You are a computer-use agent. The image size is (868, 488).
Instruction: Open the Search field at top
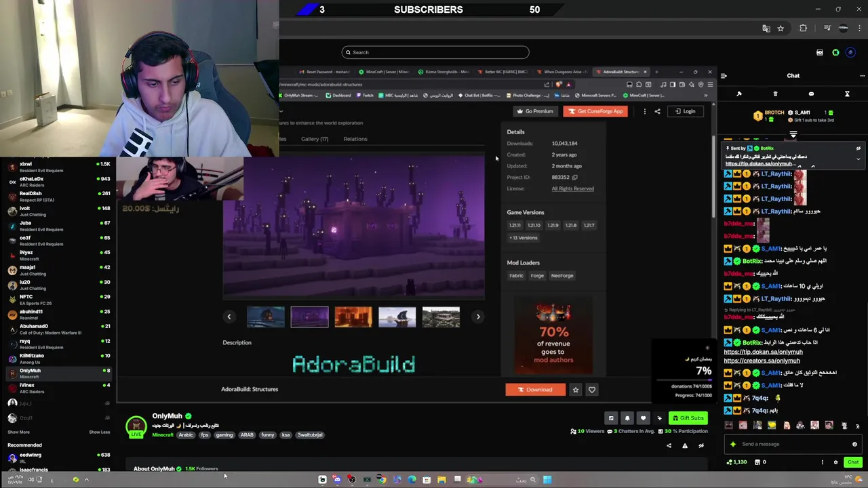coord(435,52)
